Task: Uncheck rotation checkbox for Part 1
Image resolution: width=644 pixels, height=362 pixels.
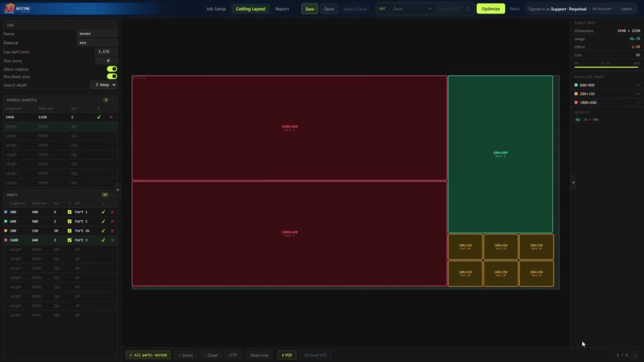Action: 69,213
